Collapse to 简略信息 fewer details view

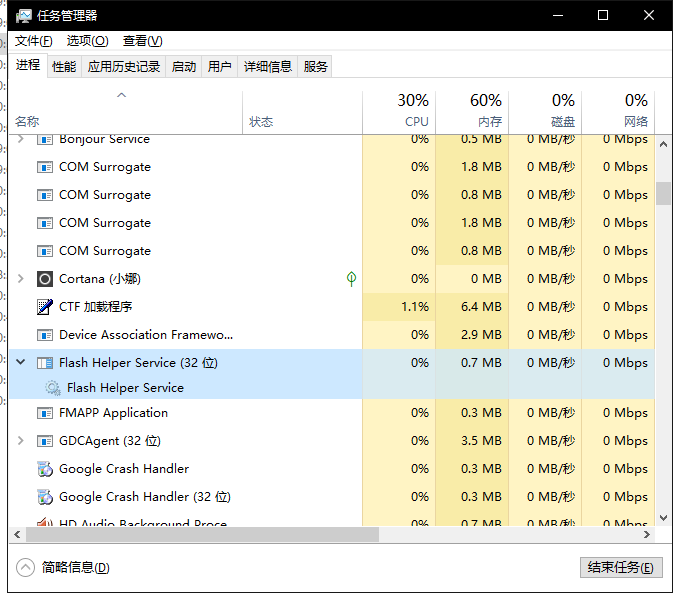pos(25,567)
